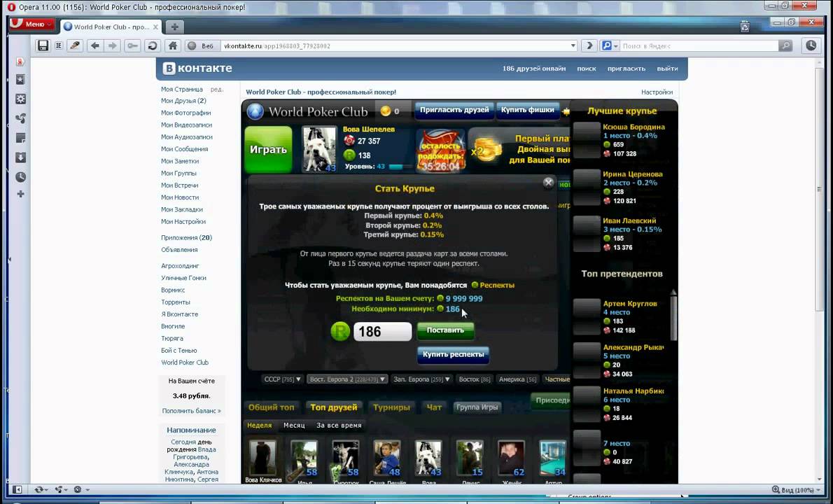The width and height of the screenshot is (833, 504).
Task: Open the search engine selector dropdown
Action: click(x=609, y=45)
